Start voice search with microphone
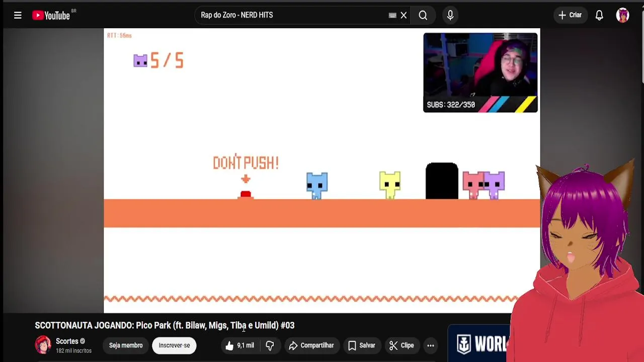The image size is (644, 362). [450, 15]
